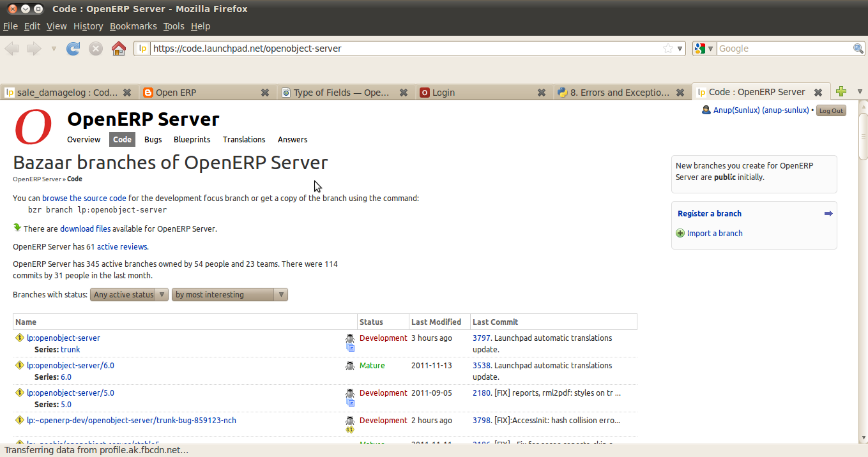Open the Bookmarks menu
This screenshot has width=868, height=457.
(133, 26)
